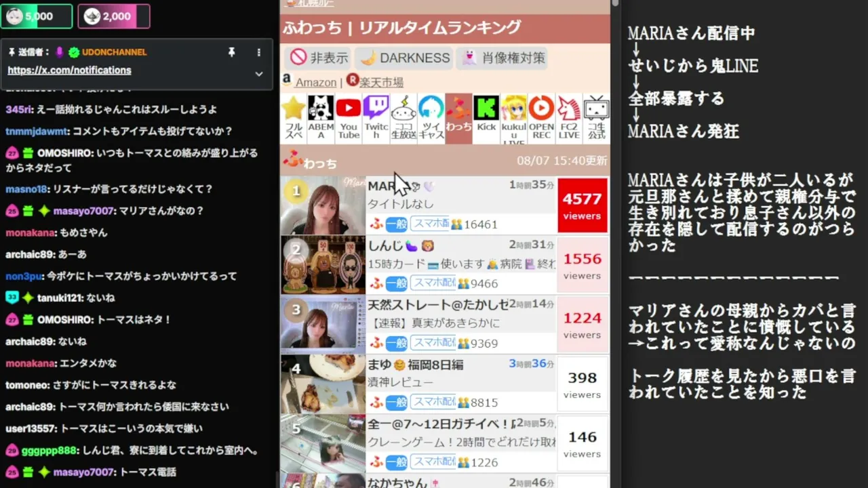Viewport: 868px width, 488px height.
Task: Click the 漬神レビュー stream title
Action: [x=401, y=383]
